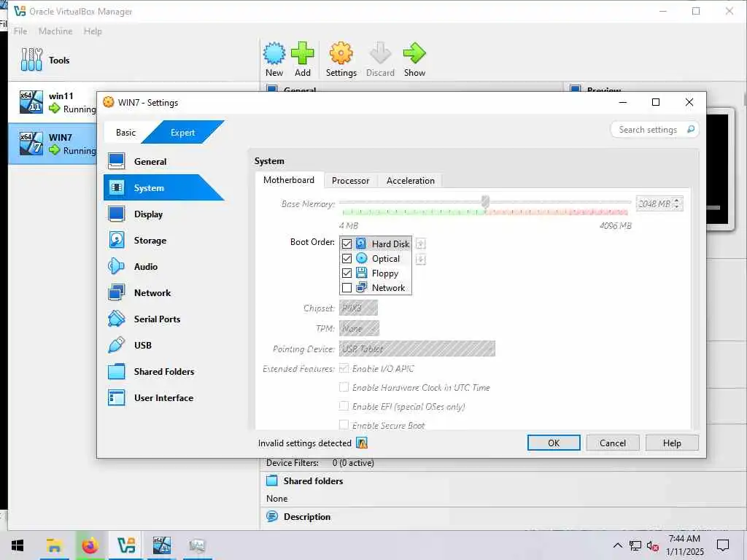
Task: Click the Cancel button
Action: click(612, 443)
